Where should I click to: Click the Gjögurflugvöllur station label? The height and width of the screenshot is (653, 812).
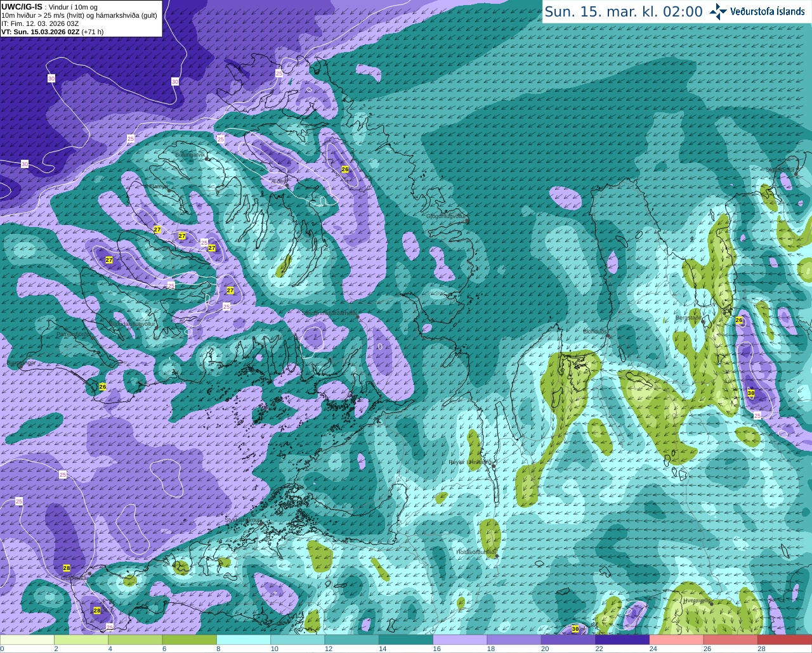(x=447, y=216)
